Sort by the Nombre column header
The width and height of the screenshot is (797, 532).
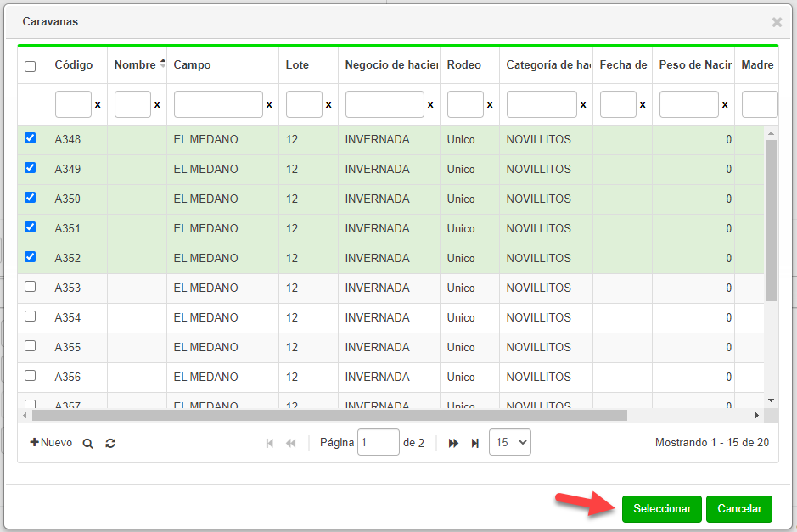point(137,65)
